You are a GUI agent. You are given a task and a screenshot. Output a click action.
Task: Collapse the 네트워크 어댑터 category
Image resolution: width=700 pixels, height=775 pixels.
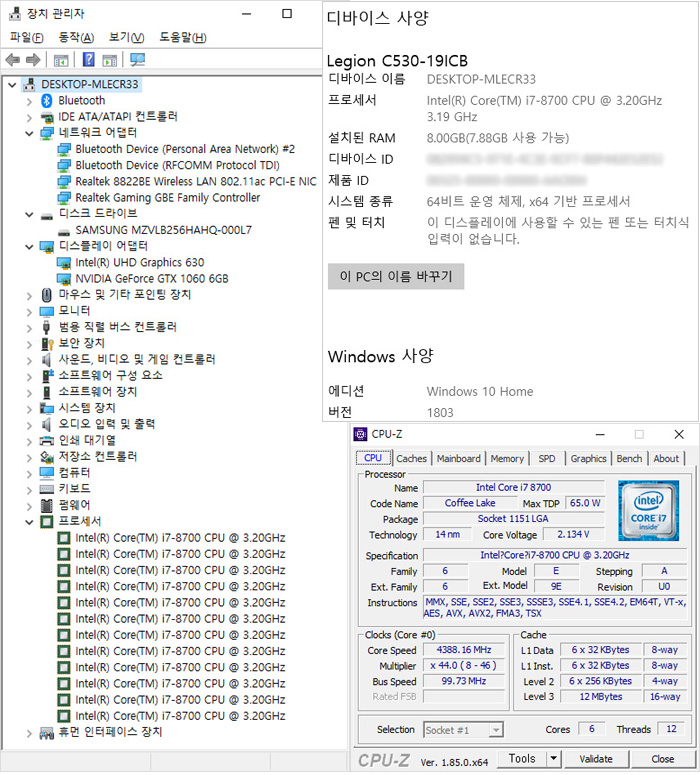[29, 133]
